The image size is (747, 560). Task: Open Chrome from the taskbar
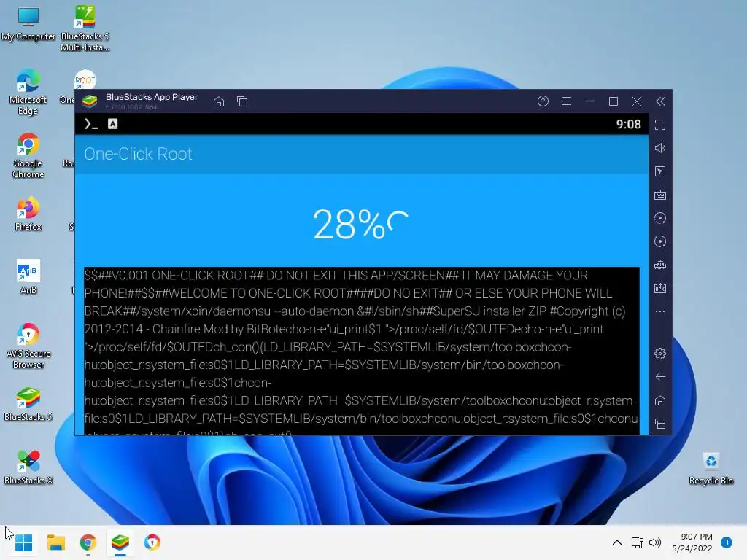(88, 542)
